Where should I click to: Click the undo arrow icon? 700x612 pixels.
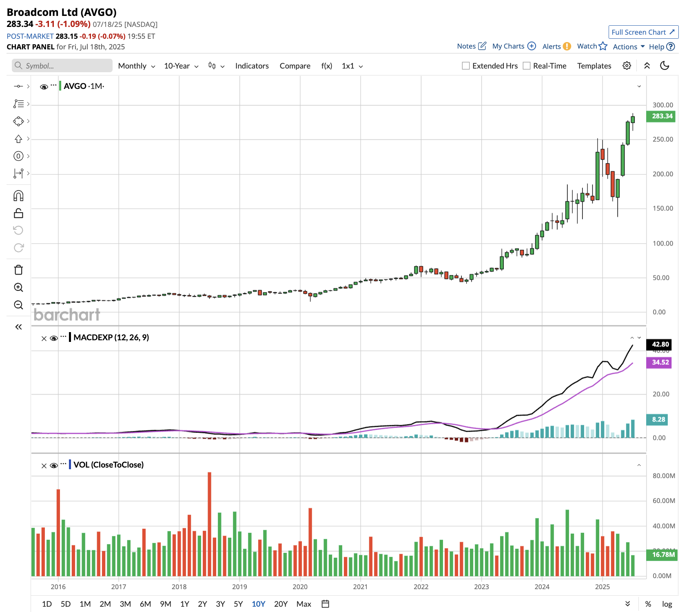tap(18, 230)
